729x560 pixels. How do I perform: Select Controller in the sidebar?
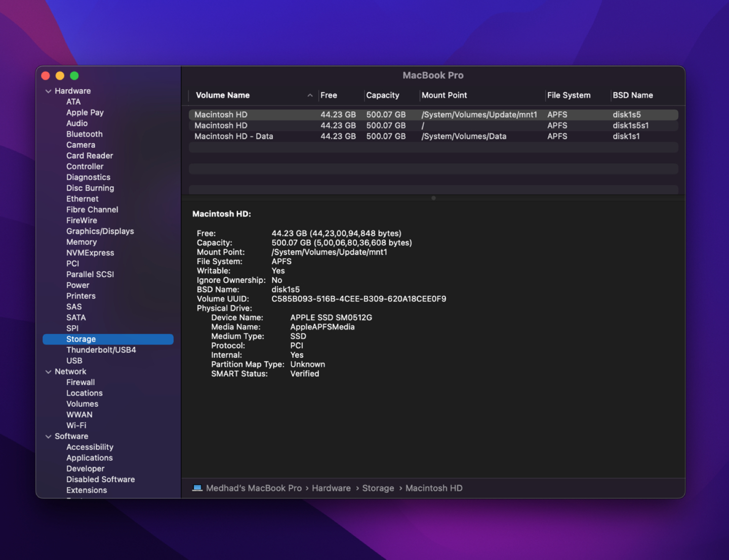85,166
